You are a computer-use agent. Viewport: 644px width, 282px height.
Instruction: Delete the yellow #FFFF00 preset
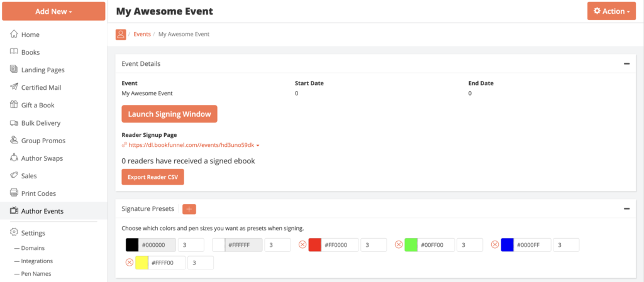(x=130, y=263)
